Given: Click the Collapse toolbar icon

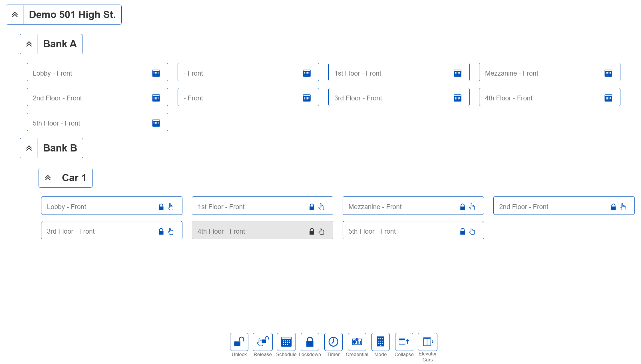Looking at the screenshot, I should (404, 341).
